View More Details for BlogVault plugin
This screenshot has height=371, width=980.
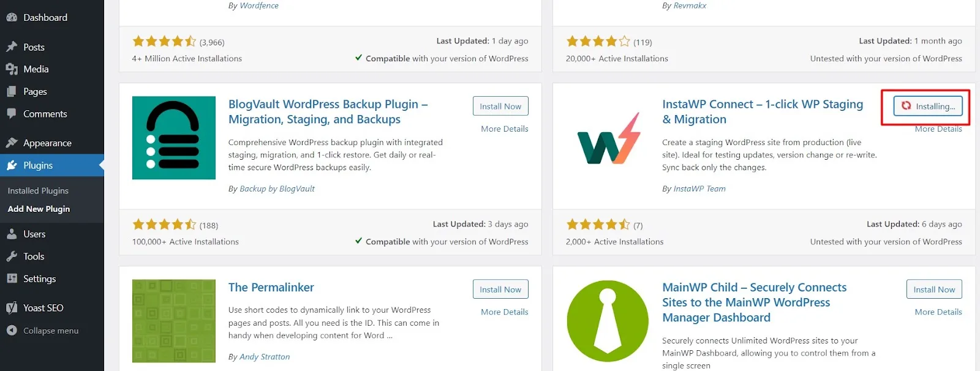pos(505,129)
